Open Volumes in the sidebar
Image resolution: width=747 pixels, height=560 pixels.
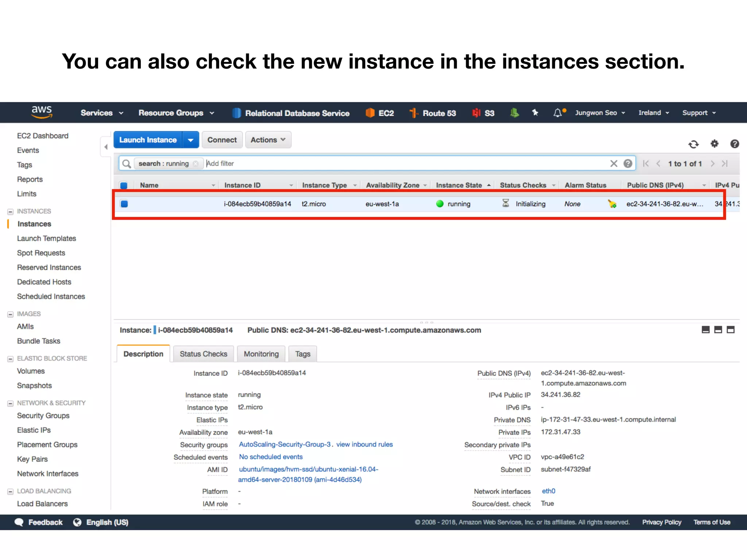tap(31, 372)
